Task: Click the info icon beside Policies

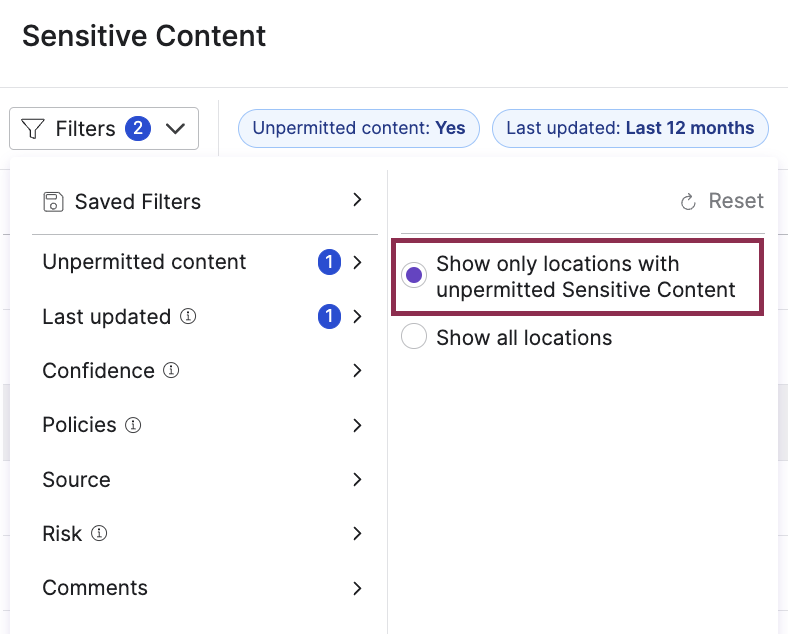Action: pyautogui.click(x=133, y=425)
